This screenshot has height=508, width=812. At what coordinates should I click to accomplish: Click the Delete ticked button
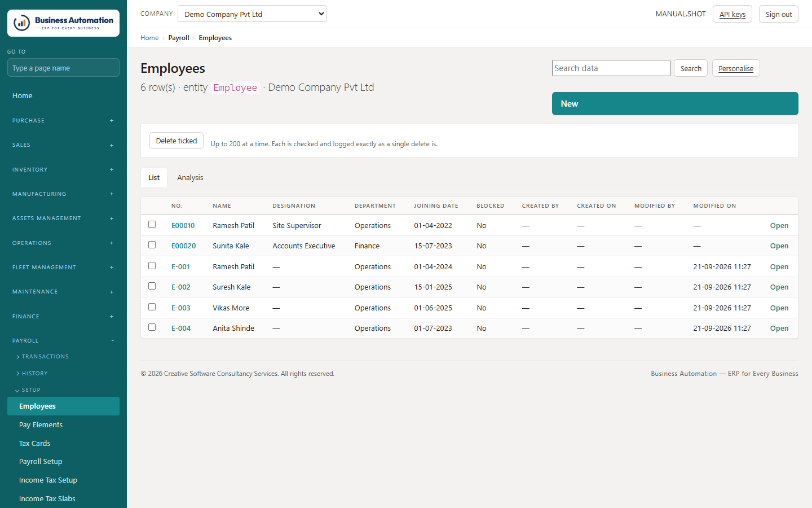point(176,141)
